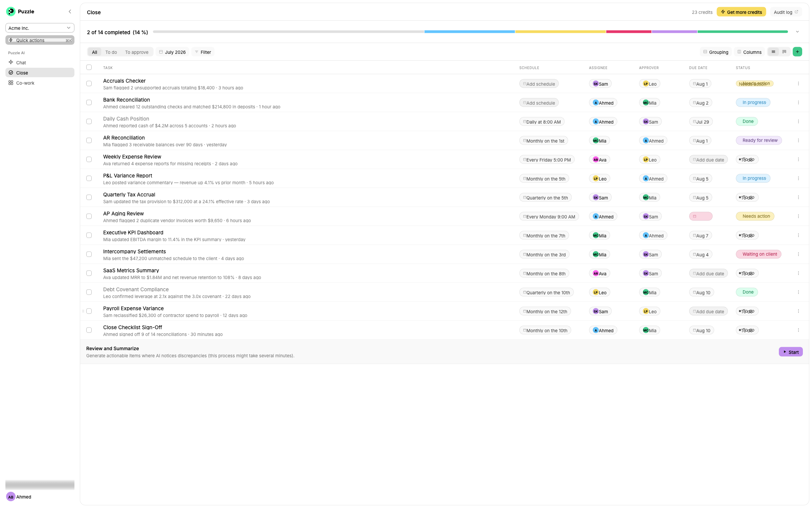This screenshot has width=812, height=508.
Task: Click the Puzzle logo icon
Action: point(11,12)
